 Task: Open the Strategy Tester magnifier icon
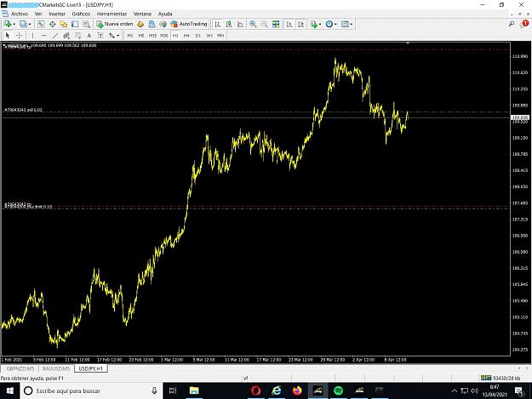pyautogui.click(x=87, y=24)
